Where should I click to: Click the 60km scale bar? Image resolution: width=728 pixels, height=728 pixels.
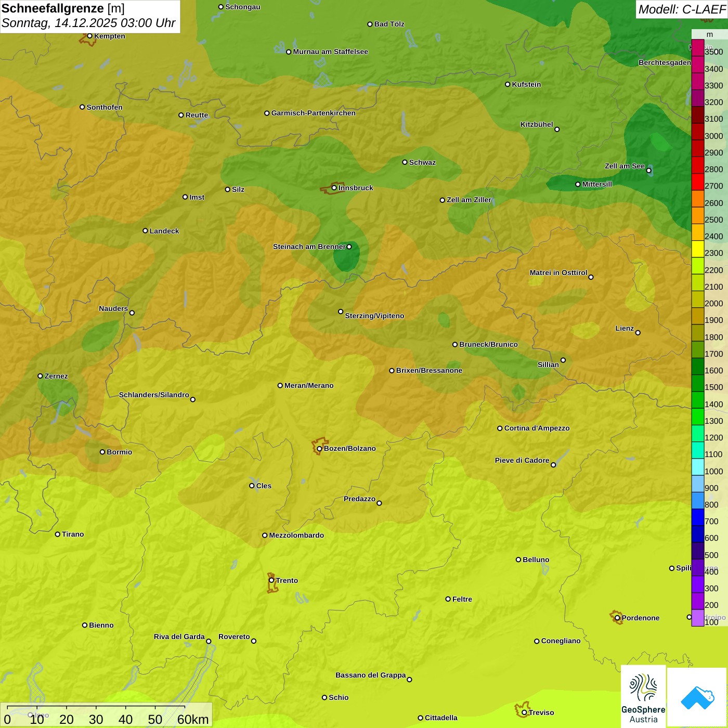click(106, 714)
